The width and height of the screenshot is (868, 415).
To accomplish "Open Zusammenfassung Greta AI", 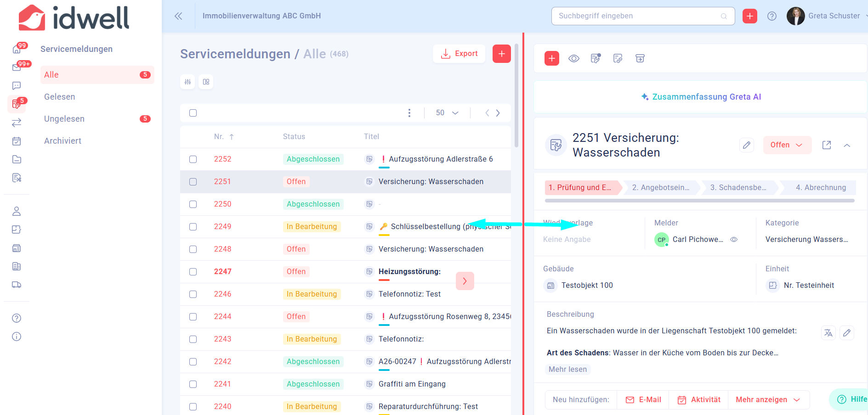I will point(701,97).
